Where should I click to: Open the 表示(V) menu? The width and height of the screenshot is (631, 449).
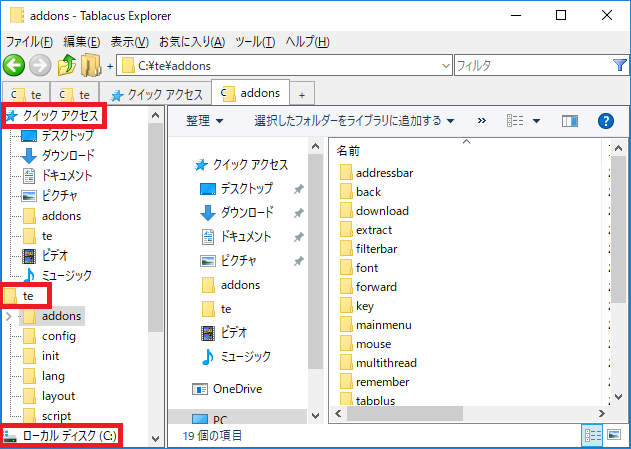tap(130, 41)
